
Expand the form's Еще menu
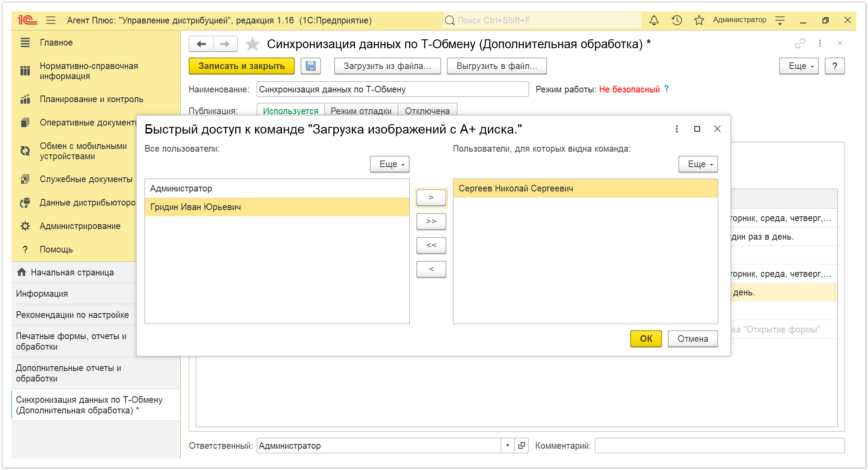(799, 66)
